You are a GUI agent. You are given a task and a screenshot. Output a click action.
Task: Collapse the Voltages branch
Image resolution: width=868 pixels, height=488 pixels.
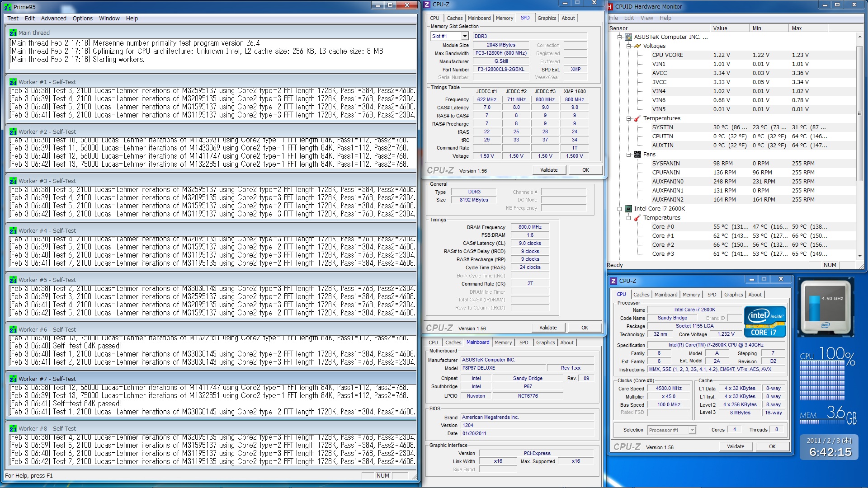[x=628, y=46]
